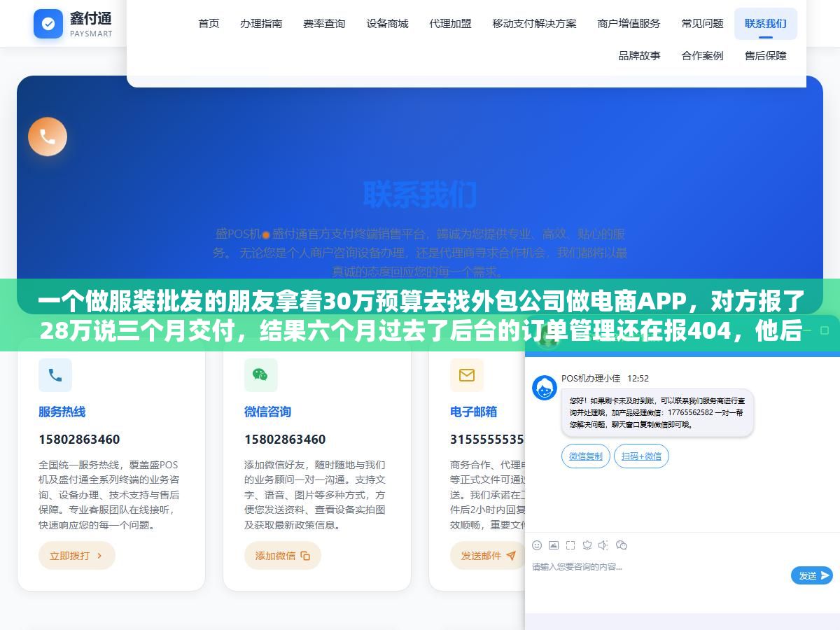Open 品牌故事 in second nav row
The height and width of the screenshot is (630, 840).
pyautogui.click(x=639, y=55)
